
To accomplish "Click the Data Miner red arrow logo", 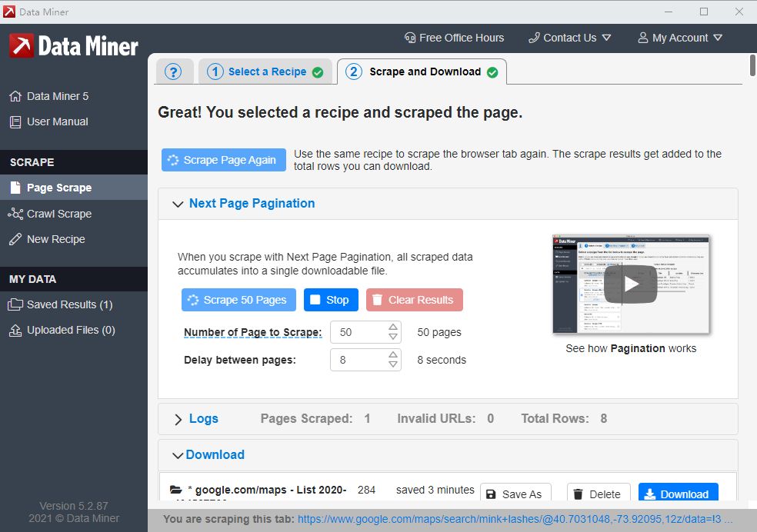I will (x=22, y=46).
